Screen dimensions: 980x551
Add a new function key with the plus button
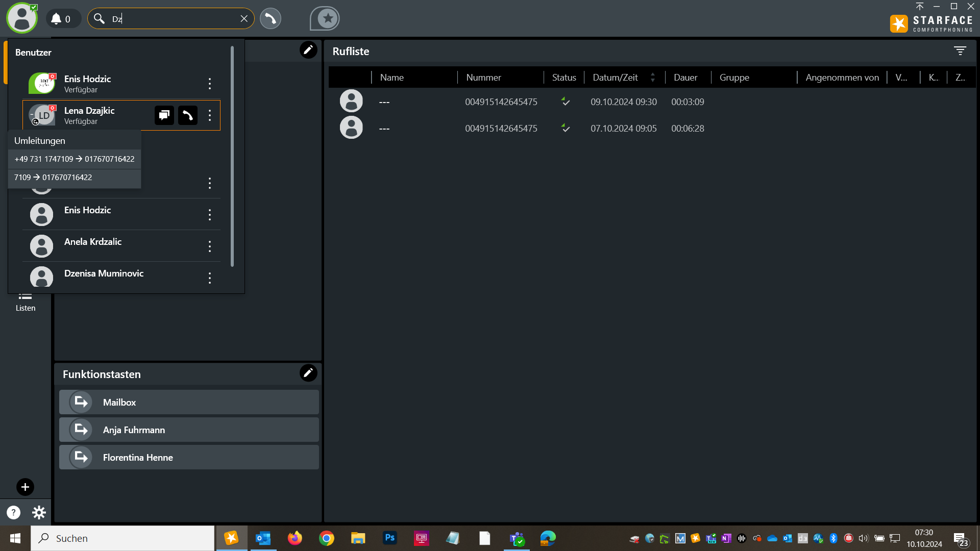25,487
